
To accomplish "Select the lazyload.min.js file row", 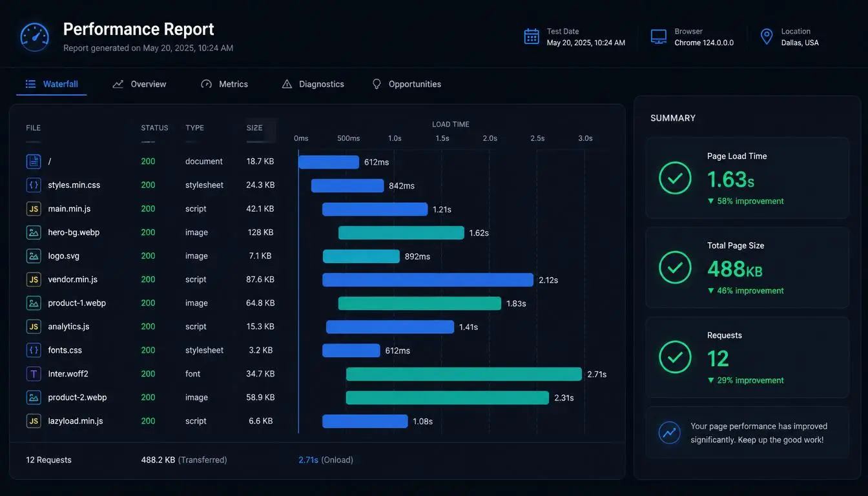I will pos(316,421).
